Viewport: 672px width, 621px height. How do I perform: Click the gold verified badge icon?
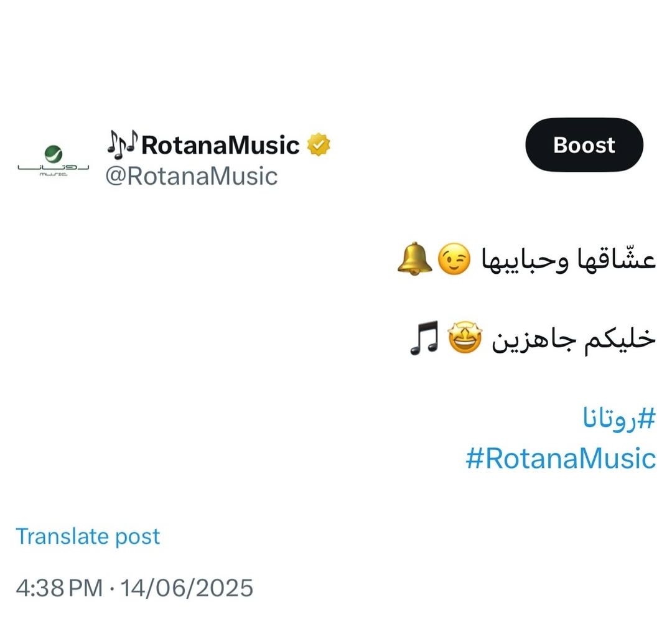(319, 144)
